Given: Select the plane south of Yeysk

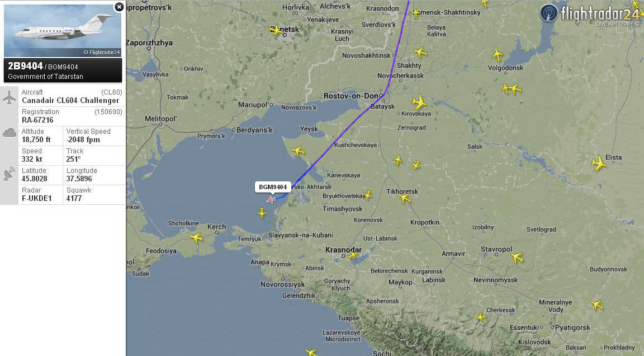Looking at the screenshot, I should pos(298,151).
